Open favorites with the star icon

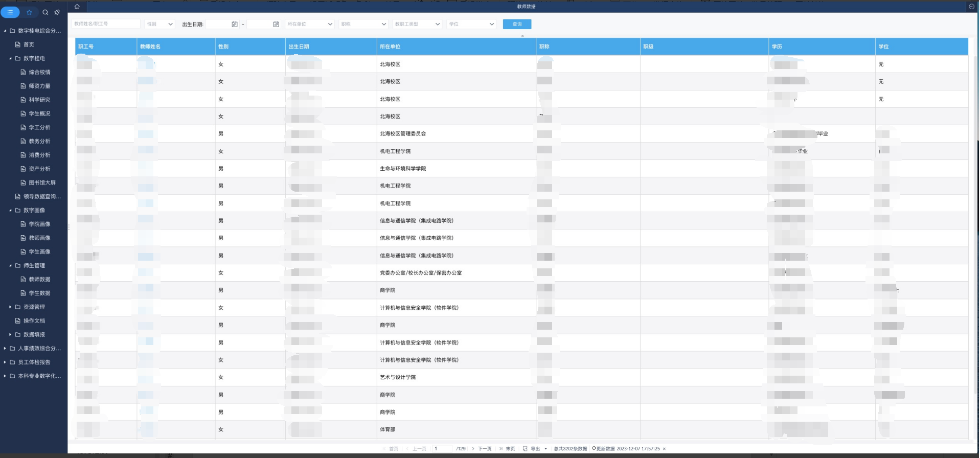(x=29, y=12)
